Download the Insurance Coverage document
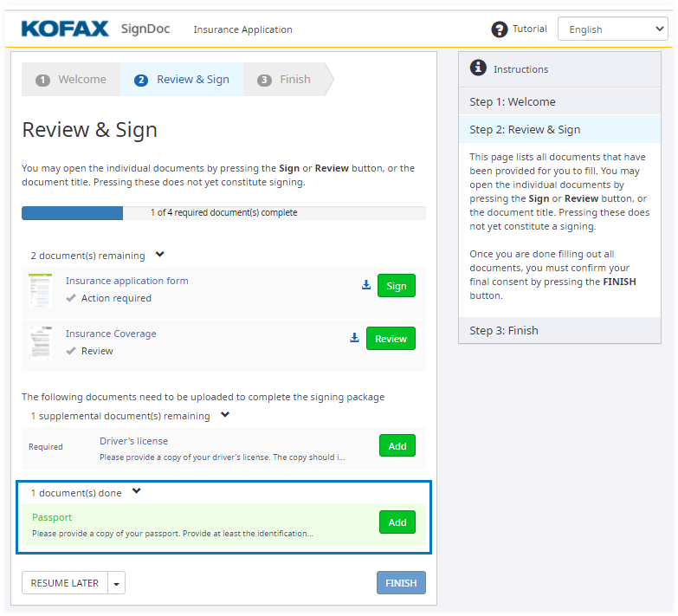The width and height of the screenshot is (678, 616). coord(354,338)
